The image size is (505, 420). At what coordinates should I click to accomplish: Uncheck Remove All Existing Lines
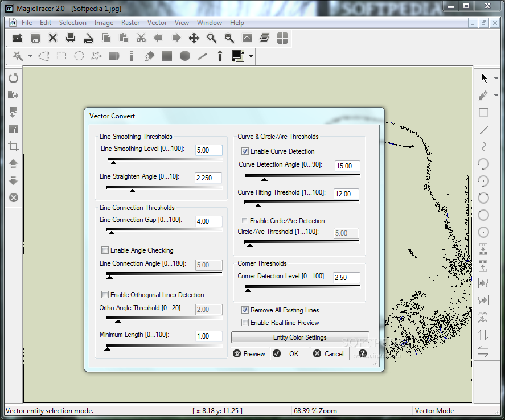[245, 310]
